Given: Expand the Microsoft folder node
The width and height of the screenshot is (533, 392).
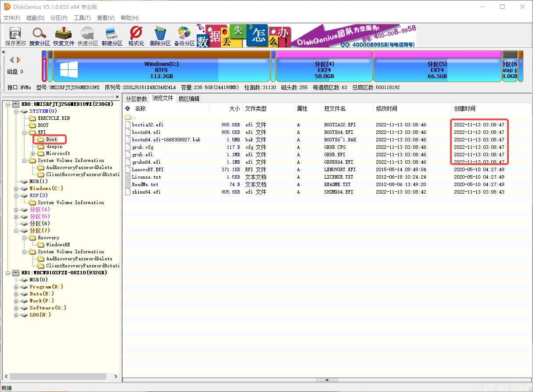Looking at the screenshot, I should click(33, 154).
